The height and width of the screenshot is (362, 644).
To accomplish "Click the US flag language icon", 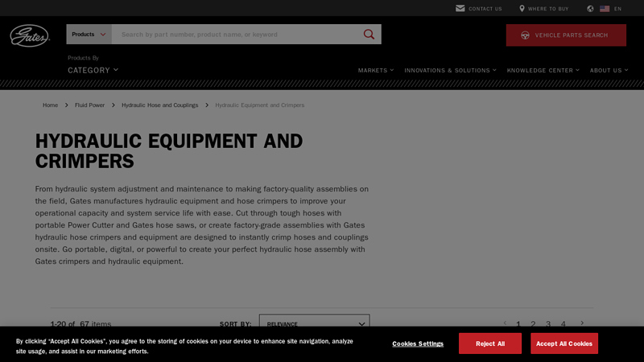I will [605, 9].
